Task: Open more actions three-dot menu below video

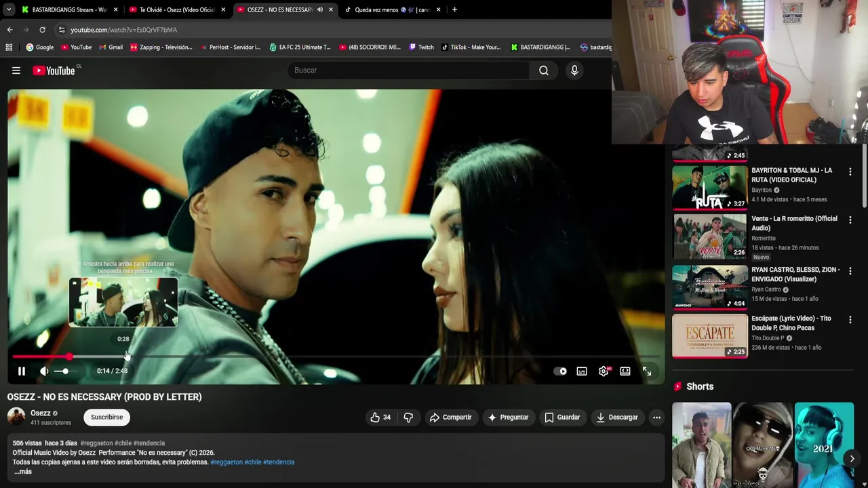Action: click(656, 418)
